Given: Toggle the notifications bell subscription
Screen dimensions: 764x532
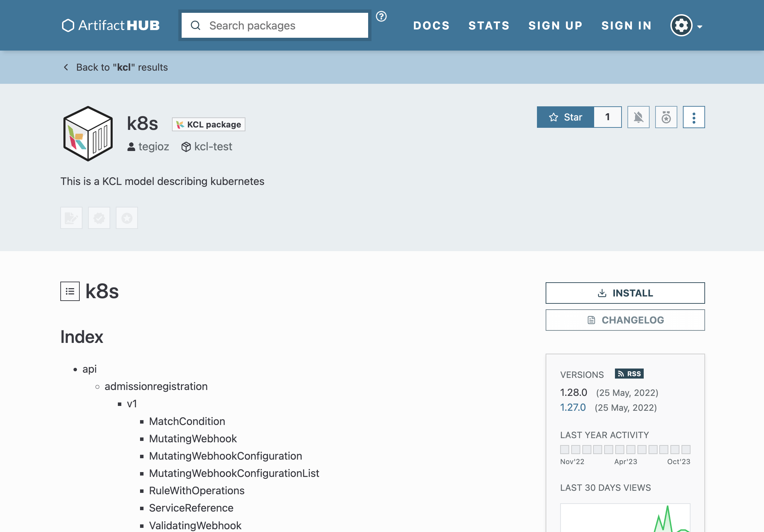Looking at the screenshot, I should (639, 117).
